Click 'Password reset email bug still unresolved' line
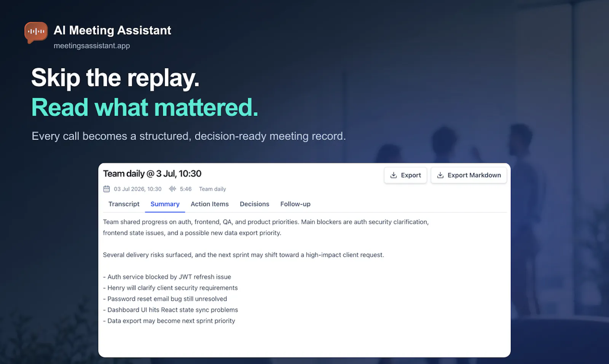This screenshot has width=609, height=364. 165,299
